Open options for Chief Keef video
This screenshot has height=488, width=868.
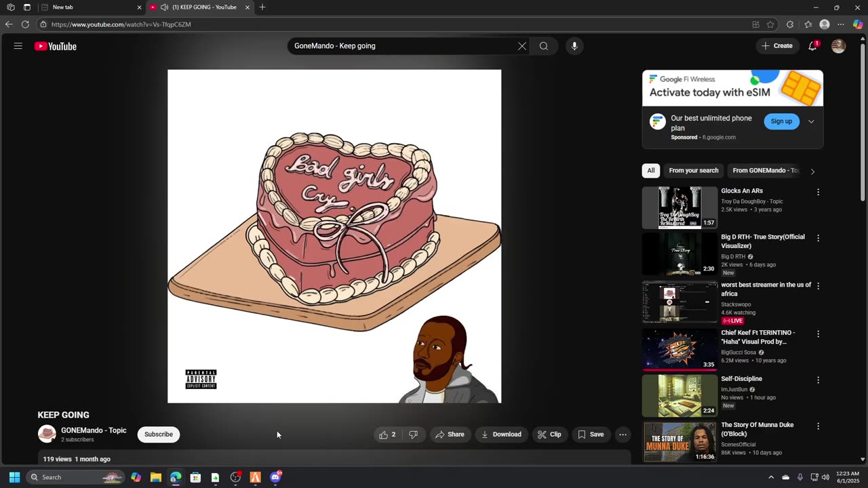pos(818,334)
